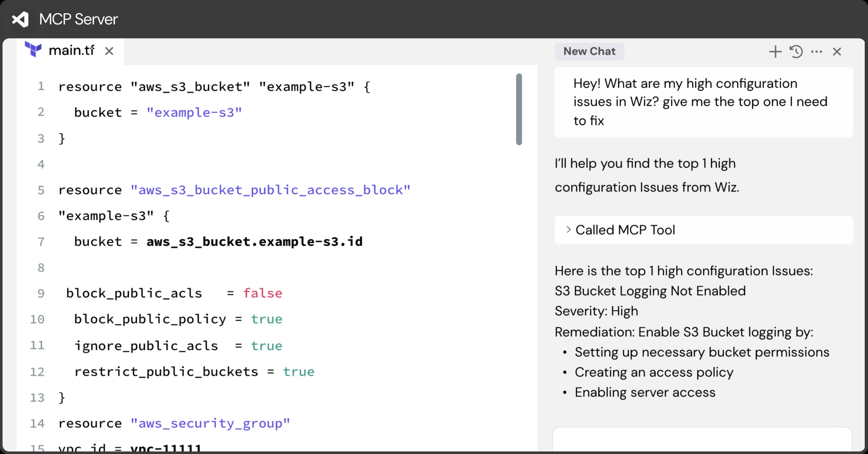Click the "example-s3" string value on line 2

[194, 112]
